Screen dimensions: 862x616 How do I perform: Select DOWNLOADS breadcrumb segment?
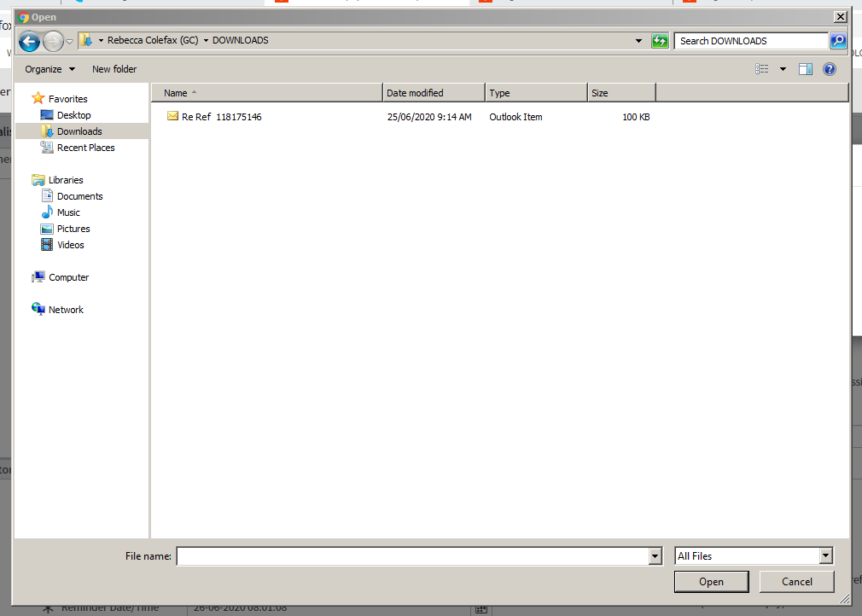tap(240, 40)
